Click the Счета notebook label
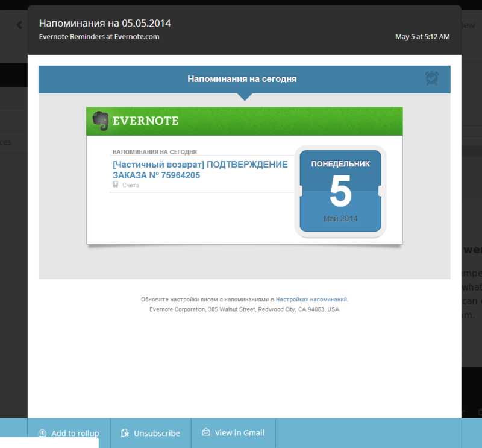Image resolution: width=482 pixels, height=448 pixels. tap(131, 185)
